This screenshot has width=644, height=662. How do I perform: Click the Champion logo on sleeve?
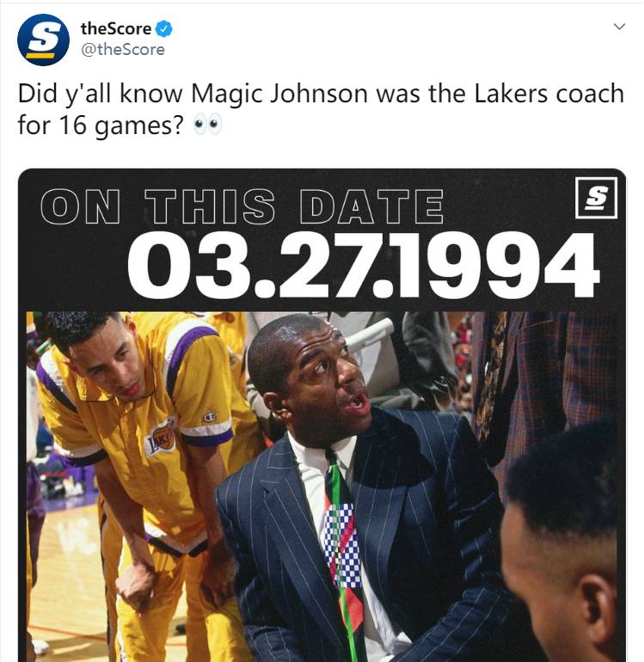[210, 418]
